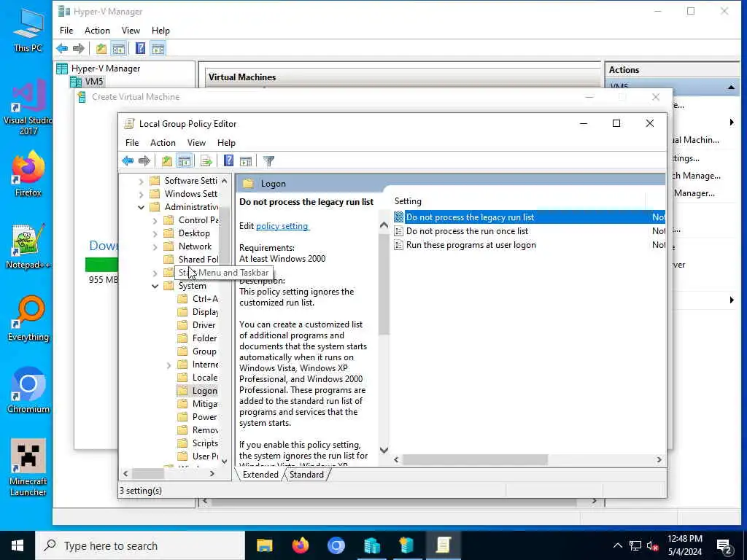Click the muted volume tray icon

[652, 545]
